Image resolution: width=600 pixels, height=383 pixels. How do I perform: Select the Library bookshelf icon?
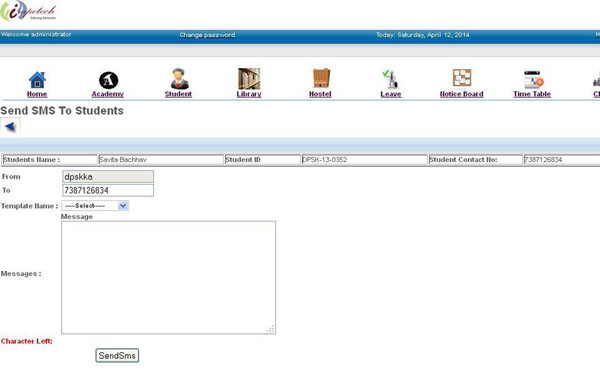(249, 79)
